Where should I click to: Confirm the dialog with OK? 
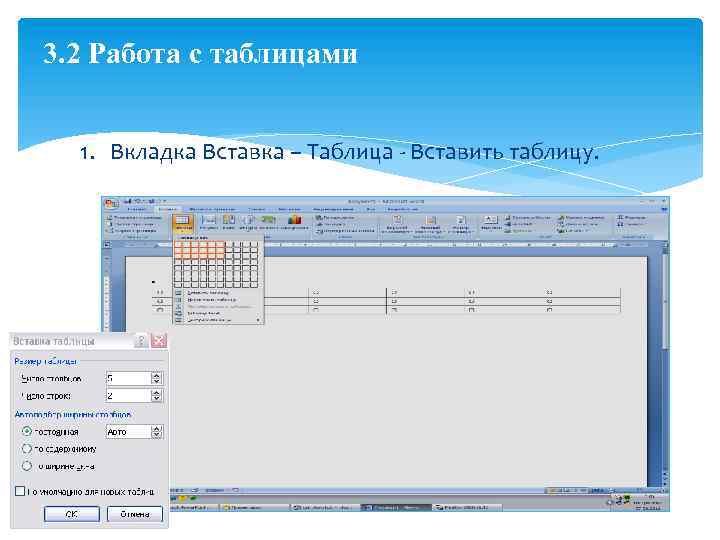tap(72, 514)
